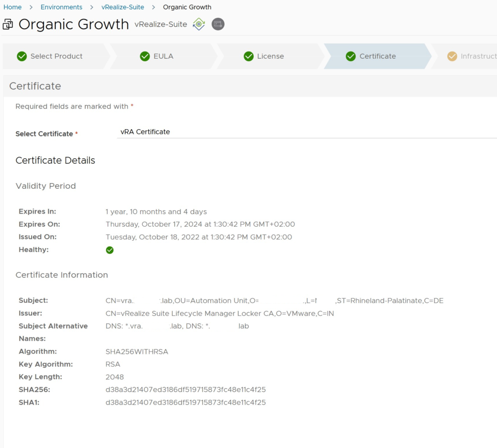Open the Environments breadcrumb link
497x448 pixels.
point(61,7)
